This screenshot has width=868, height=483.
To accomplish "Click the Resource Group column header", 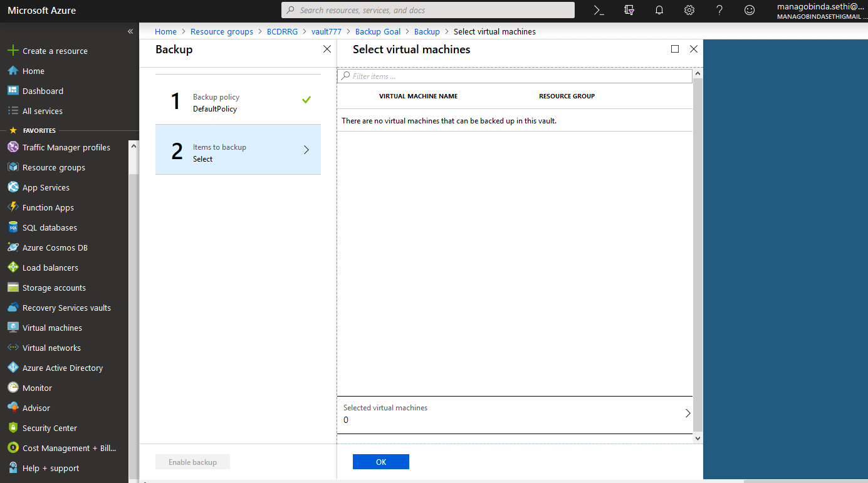I will click(x=567, y=96).
